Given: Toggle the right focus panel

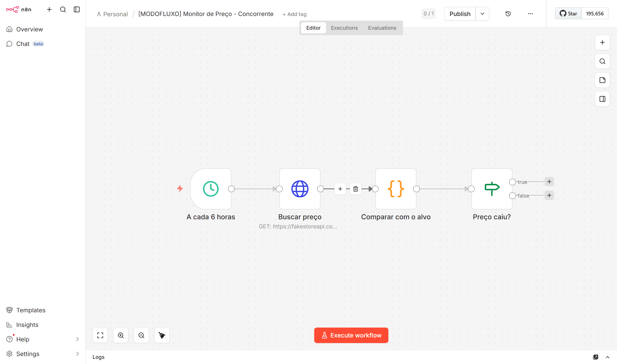Looking at the screenshot, I should [x=602, y=99].
